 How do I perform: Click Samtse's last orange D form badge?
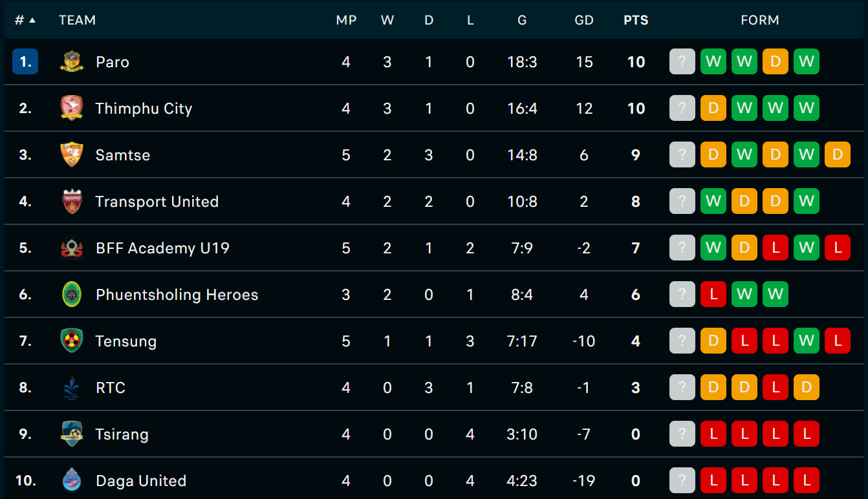click(x=838, y=155)
